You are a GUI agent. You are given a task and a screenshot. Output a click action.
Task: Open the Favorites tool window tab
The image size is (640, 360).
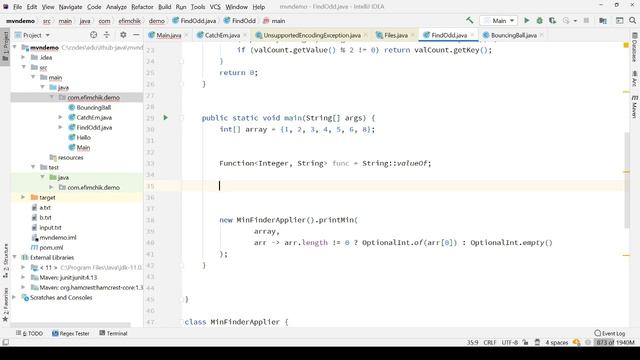[5, 304]
